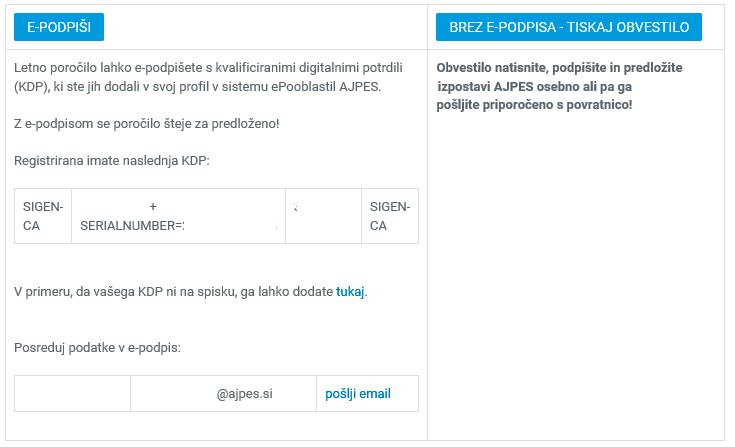Click the plus sign above SERIALNUMBER
This screenshot has width=735, height=447.
[x=153, y=207]
